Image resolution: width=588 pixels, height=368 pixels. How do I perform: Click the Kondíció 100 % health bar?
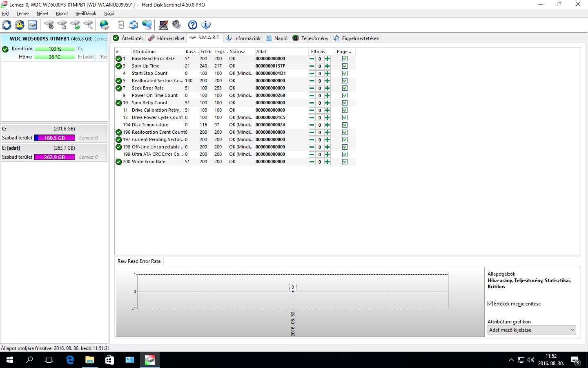55,49
